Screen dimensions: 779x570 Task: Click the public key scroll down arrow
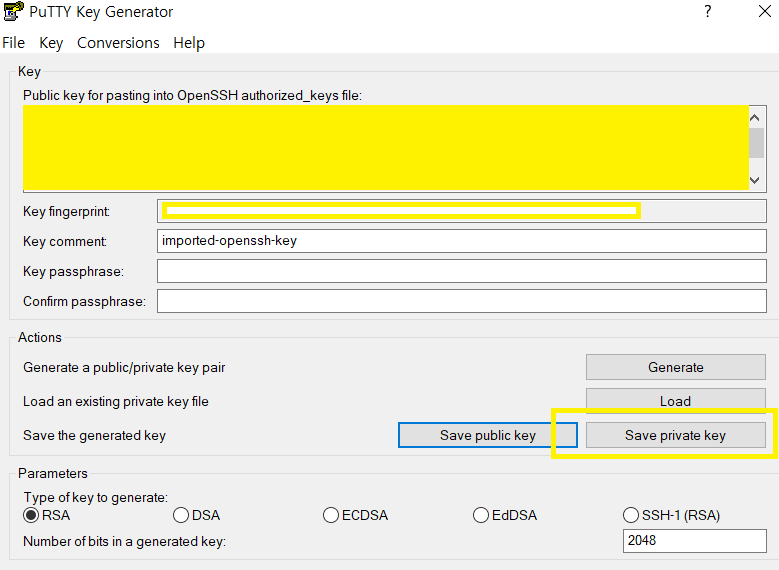coord(755,180)
